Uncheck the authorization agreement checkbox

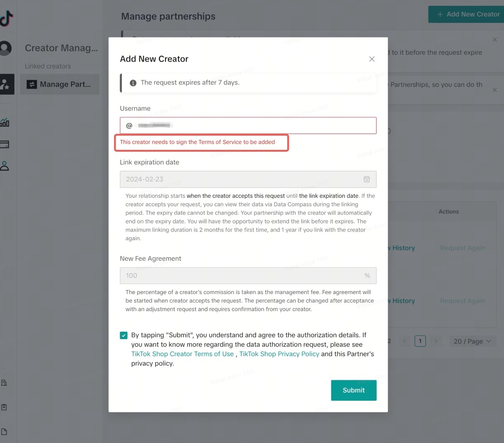[x=124, y=335]
